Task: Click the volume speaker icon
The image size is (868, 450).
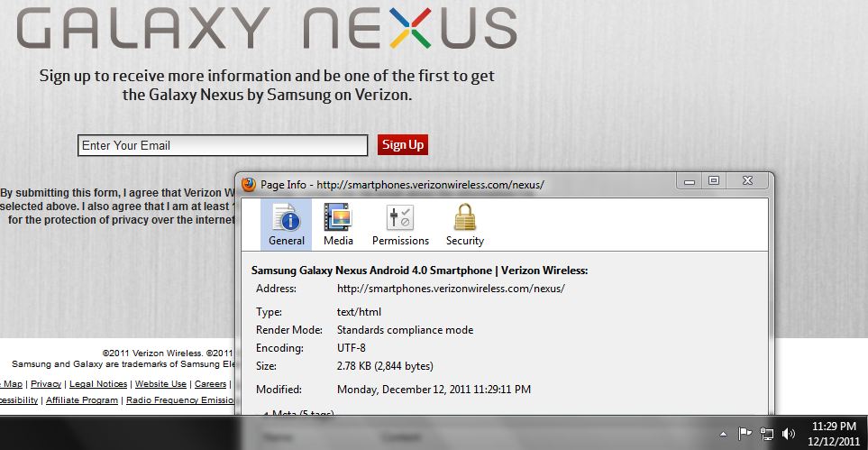Action: click(789, 434)
